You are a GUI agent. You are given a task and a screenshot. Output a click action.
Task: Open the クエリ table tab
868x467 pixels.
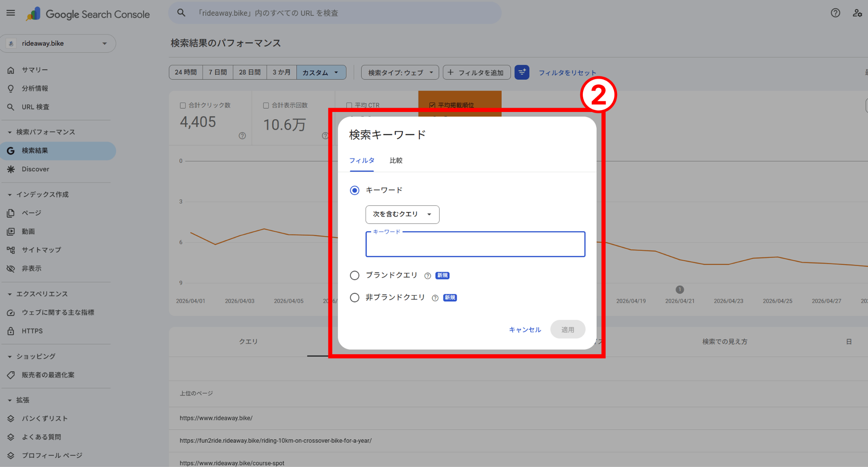click(248, 342)
